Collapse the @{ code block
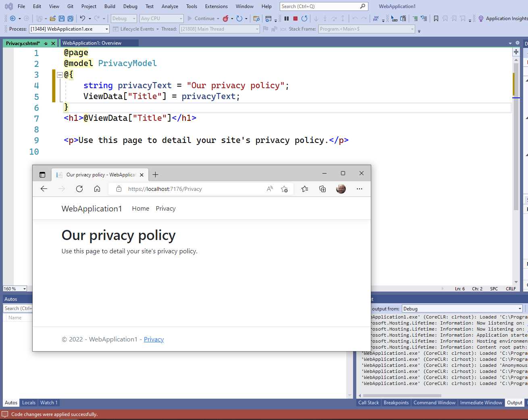The width and height of the screenshot is (528, 420). tap(60, 74)
